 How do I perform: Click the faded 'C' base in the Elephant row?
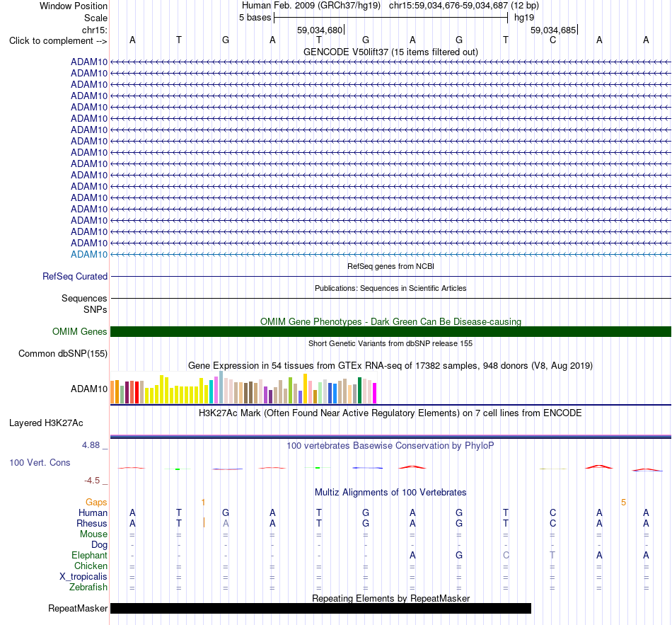click(506, 555)
